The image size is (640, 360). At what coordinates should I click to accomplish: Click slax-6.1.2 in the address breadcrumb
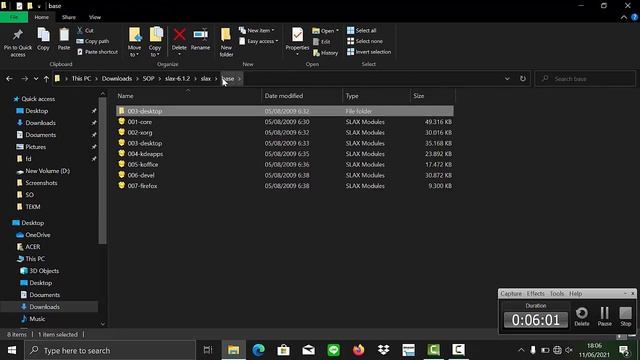click(x=178, y=79)
